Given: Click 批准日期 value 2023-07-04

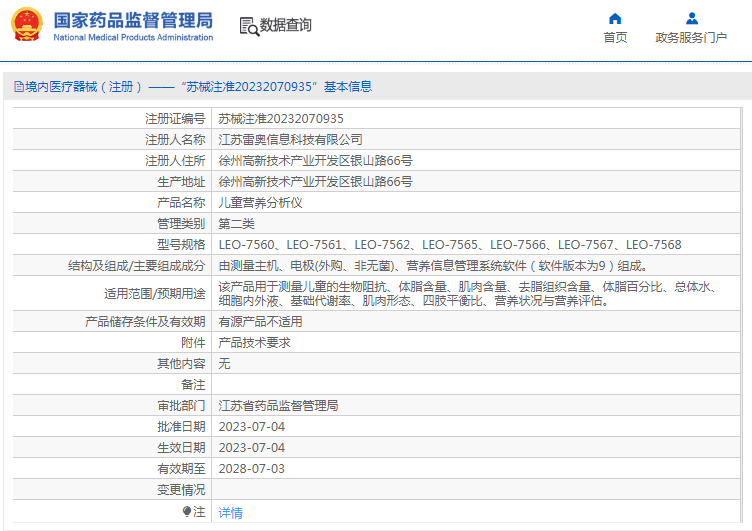Looking at the screenshot, I should (x=252, y=427).
